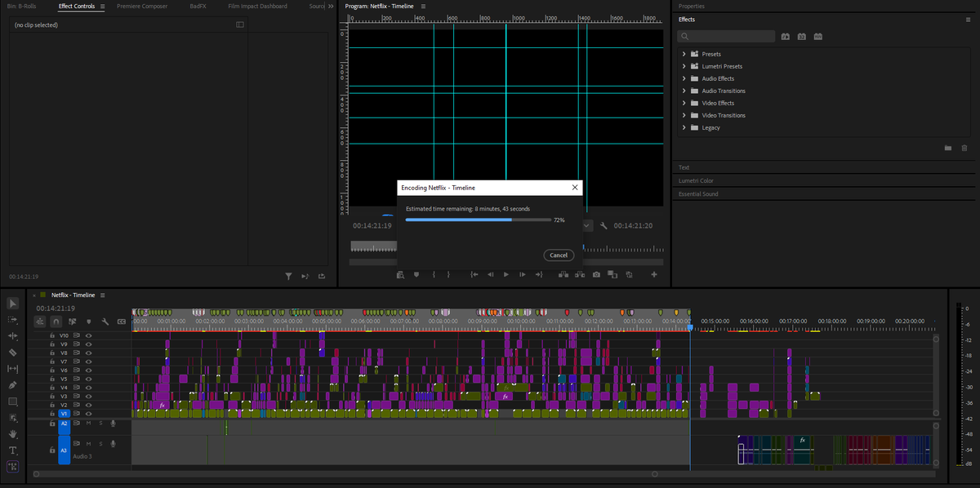Expand the Lumetri Presets folder
Viewport: 980px width, 488px height.
pos(684,66)
